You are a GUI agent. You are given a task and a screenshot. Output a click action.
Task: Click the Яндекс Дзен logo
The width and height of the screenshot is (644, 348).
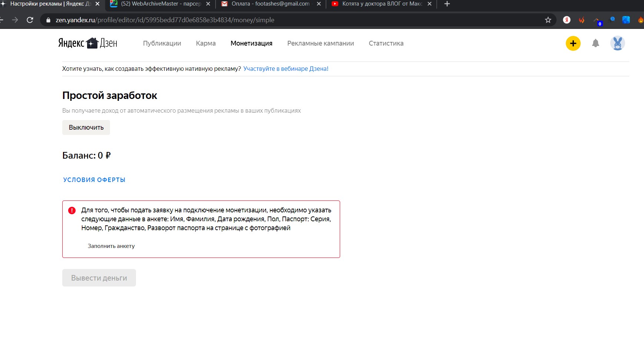pyautogui.click(x=88, y=43)
